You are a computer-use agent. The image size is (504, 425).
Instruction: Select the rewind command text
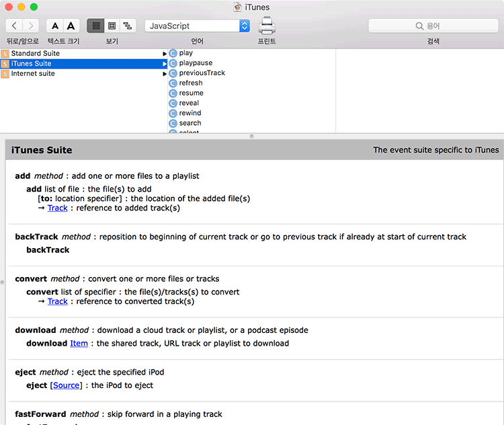[x=190, y=113]
